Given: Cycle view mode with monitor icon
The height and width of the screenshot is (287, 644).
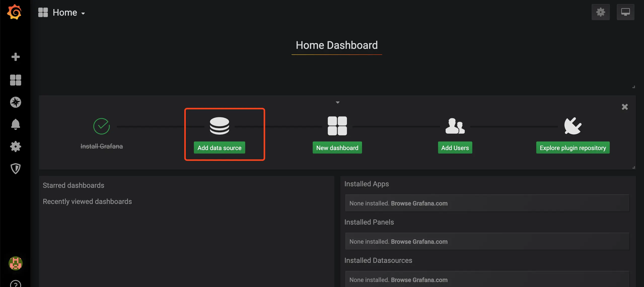Looking at the screenshot, I should point(625,12).
